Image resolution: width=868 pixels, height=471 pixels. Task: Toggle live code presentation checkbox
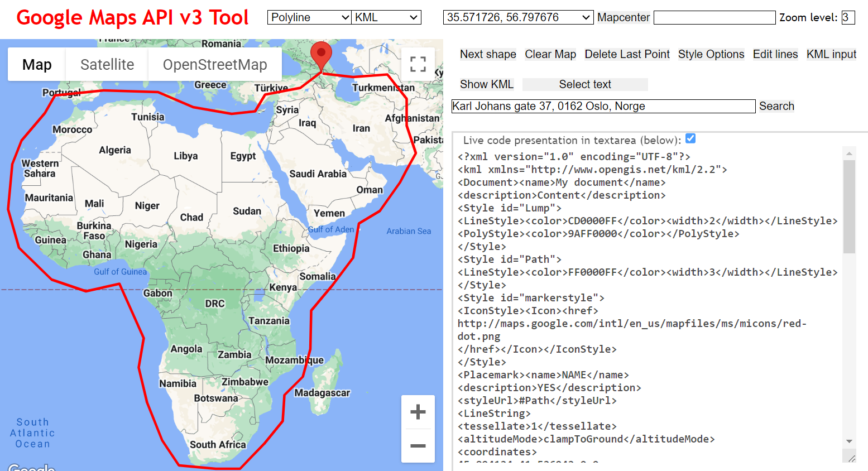pyautogui.click(x=690, y=138)
